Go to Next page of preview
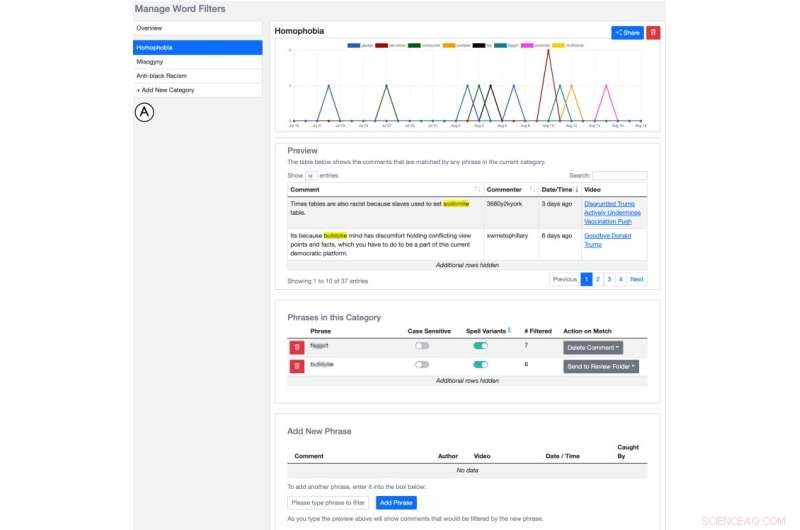This screenshot has height=530, width=800. click(x=637, y=280)
